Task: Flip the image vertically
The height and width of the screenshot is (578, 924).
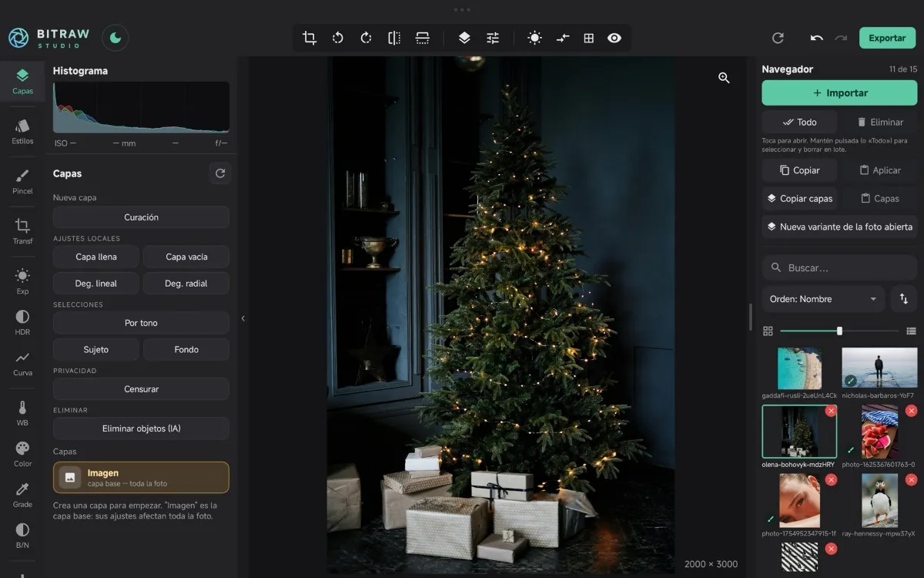Action: coord(422,38)
